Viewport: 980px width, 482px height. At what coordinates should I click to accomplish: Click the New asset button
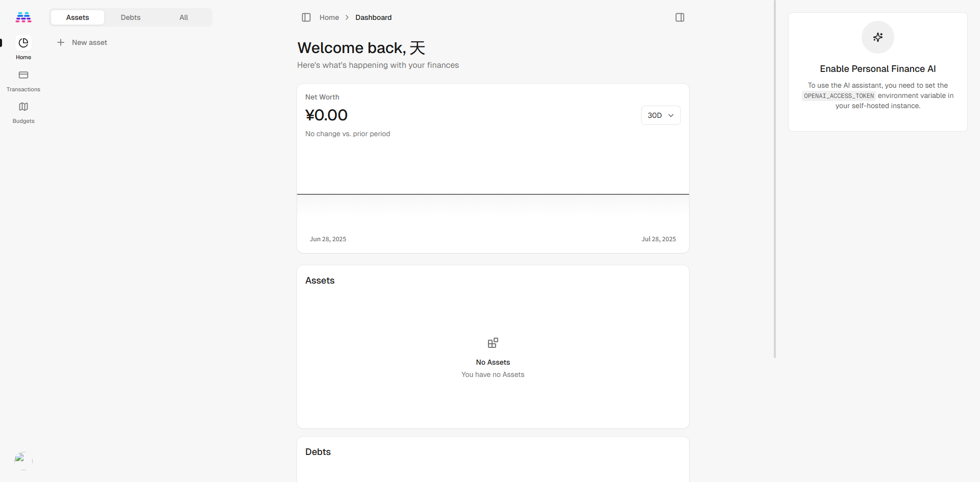click(82, 42)
